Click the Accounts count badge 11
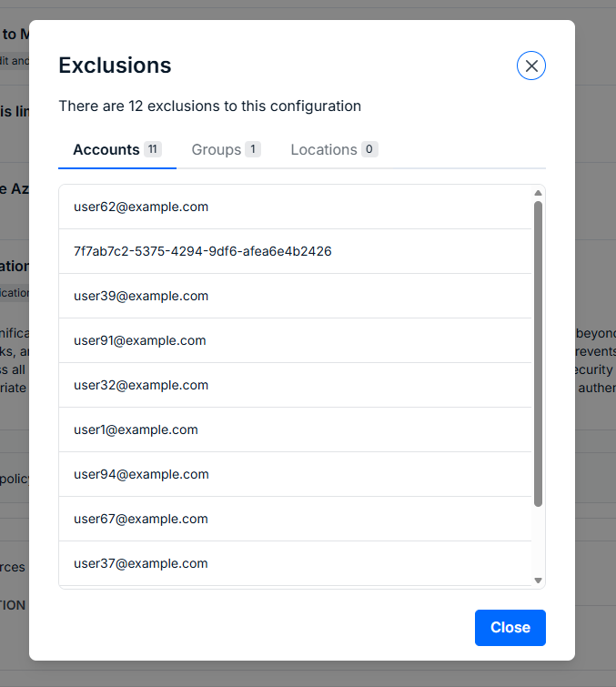The width and height of the screenshot is (616, 687). point(153,149)
